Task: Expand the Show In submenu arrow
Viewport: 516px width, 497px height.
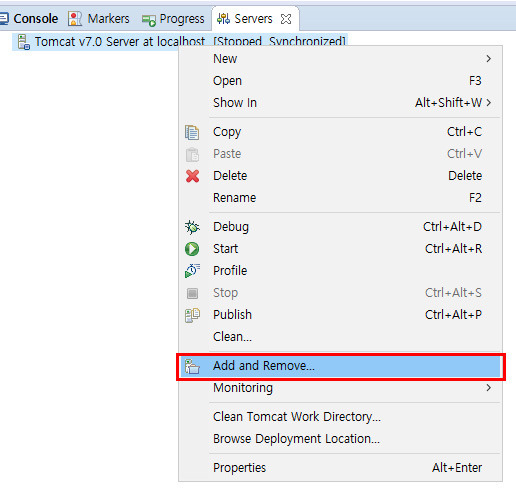Action: (488, 103)
